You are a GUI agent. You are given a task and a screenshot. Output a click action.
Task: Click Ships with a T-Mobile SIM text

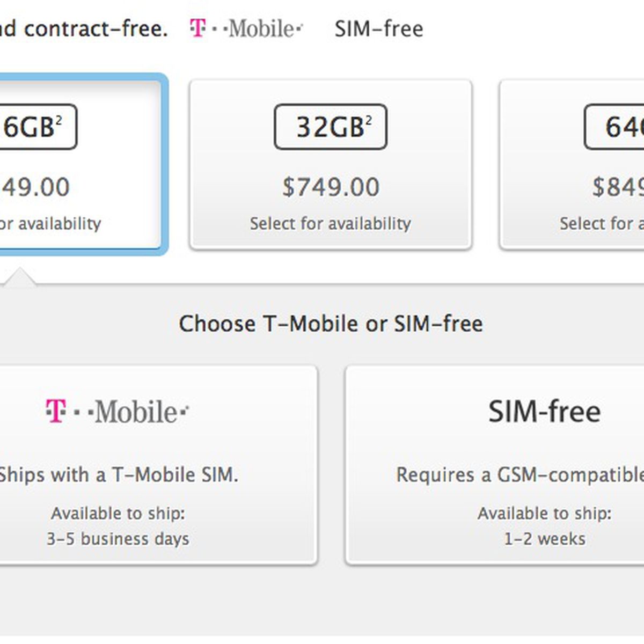[x=118, y=474]
